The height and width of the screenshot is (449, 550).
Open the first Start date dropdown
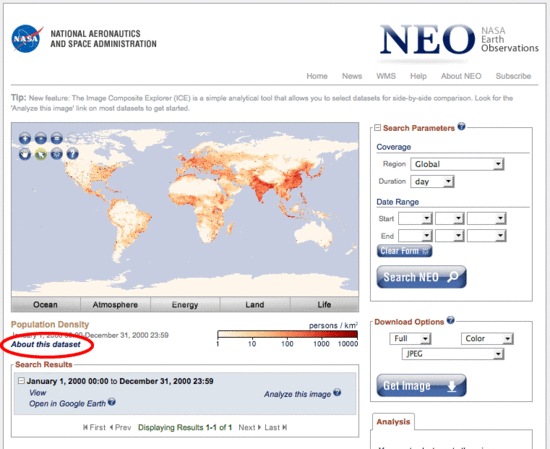coord(415,218)
